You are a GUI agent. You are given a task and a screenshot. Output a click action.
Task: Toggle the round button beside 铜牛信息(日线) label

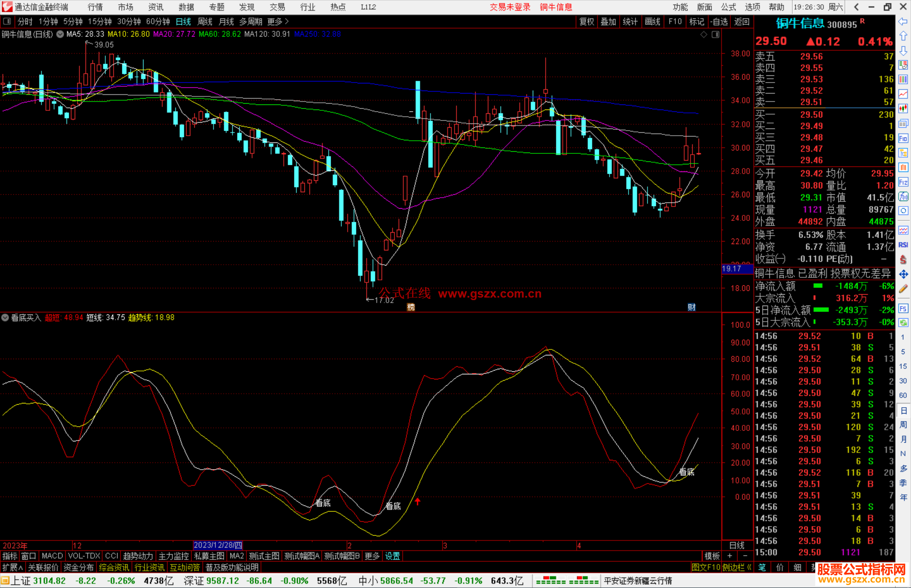click(60, 34)
